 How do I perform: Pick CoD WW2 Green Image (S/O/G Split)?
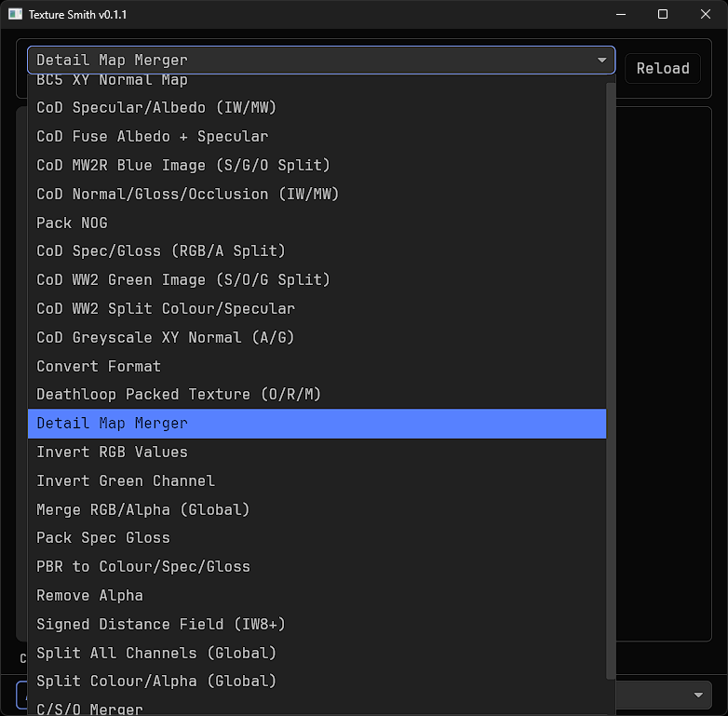(x=317, y=279)
